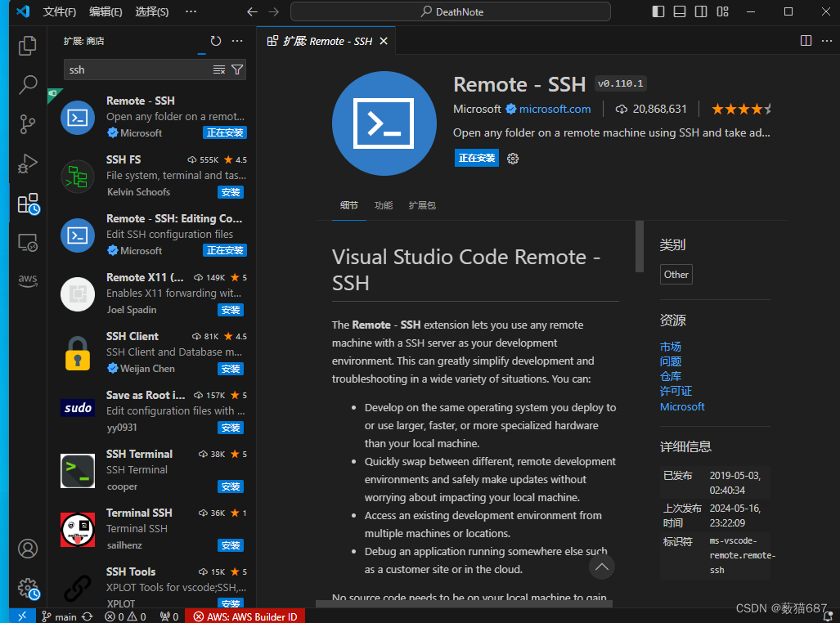Screen dimensions: 840x623
Task: Click the horizontal scrollbar under the readme
Action: (464, 603)
